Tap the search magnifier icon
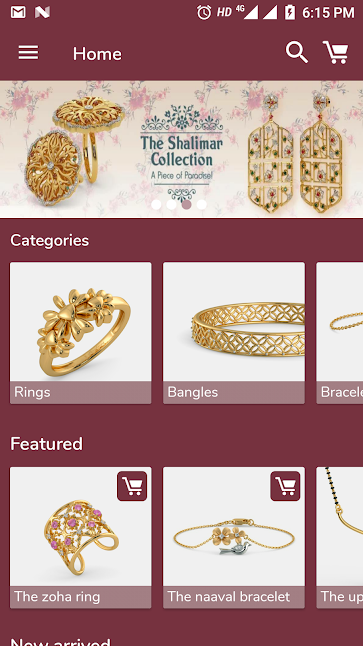 [x=297, y=52]
